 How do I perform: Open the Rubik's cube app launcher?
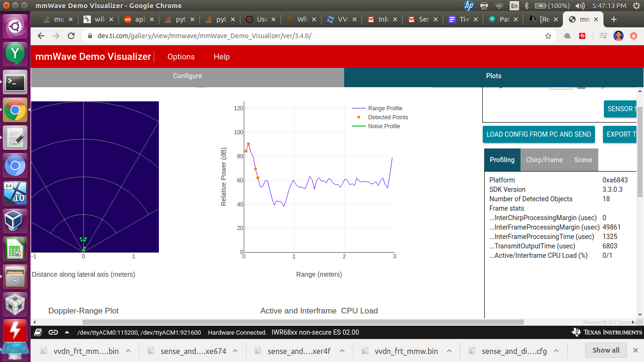tap(16, 304)
